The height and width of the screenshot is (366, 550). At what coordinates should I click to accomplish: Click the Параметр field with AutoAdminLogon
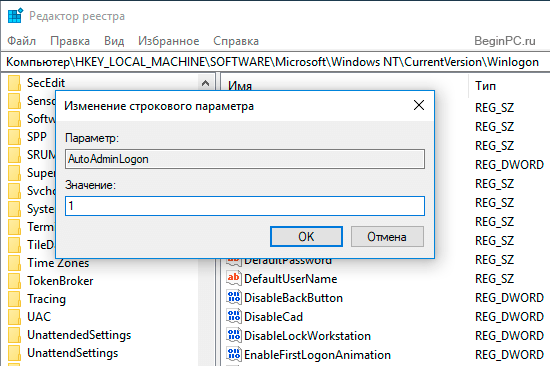point(245,159)
